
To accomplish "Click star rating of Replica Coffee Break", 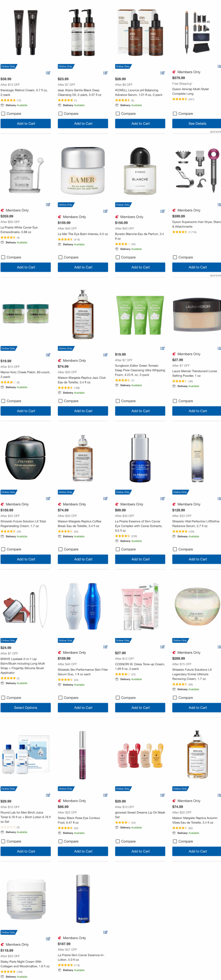I will tap(65, 531).
